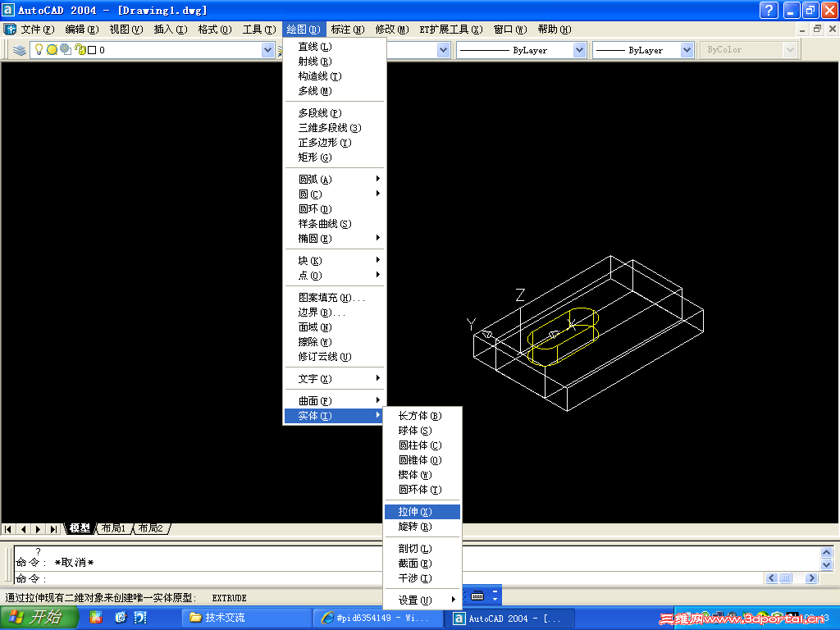Toggle layer 0 viewport freeze icon
Viewport: 840px width, 630px height.
66,49
